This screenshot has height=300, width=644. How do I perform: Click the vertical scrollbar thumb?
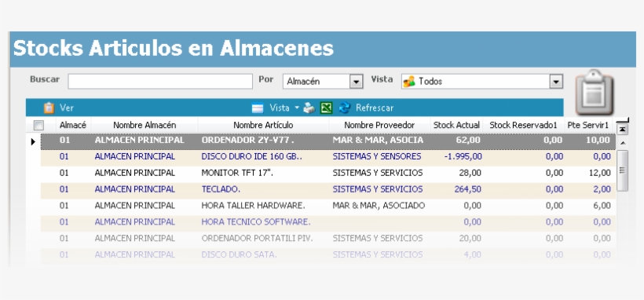click(x=622, y=170)
